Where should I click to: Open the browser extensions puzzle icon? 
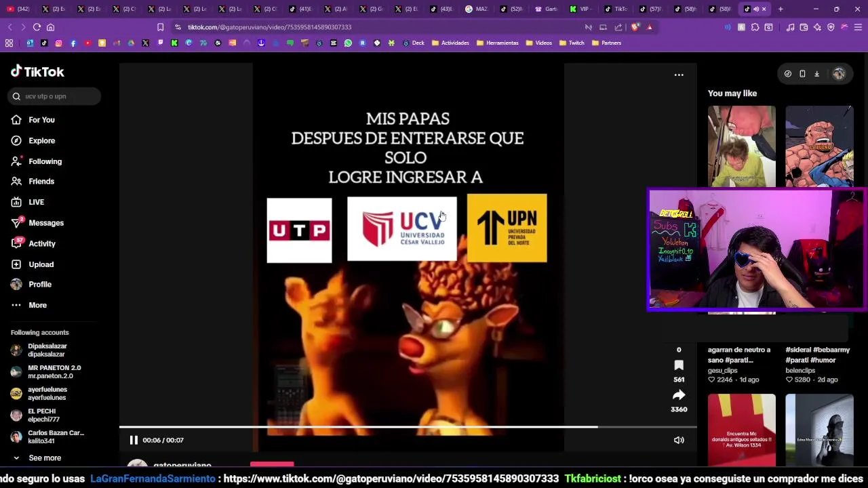pos(755,27)
